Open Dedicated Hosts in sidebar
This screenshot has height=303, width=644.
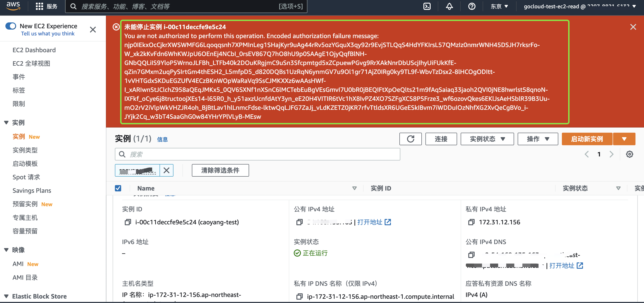point(25,218)
